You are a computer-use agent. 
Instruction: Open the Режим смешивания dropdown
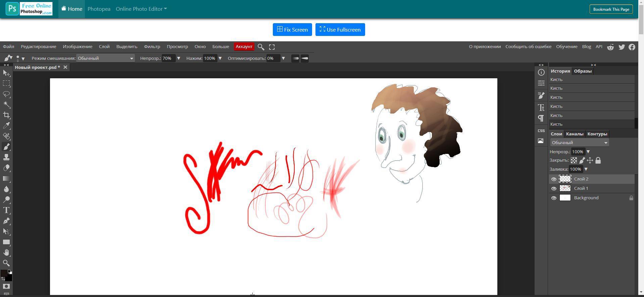click(x=105, y=58)
